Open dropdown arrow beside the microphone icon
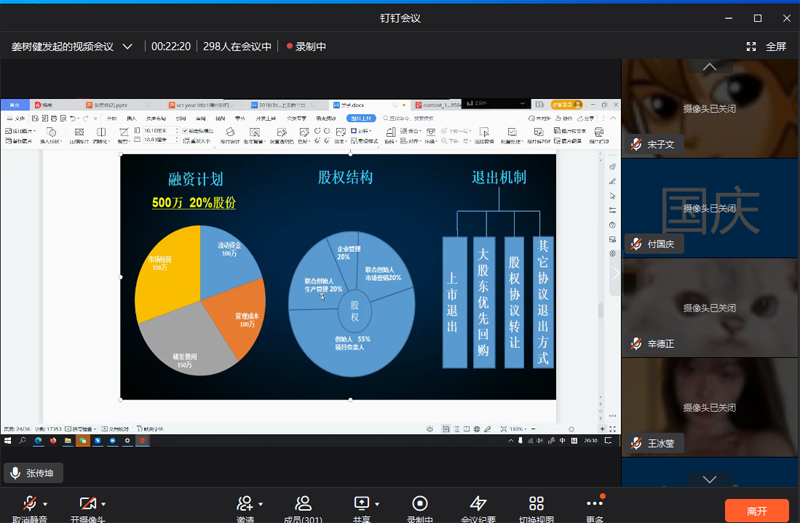The width and height of the screenshot is (800, 523). click(x=46, y=503)
